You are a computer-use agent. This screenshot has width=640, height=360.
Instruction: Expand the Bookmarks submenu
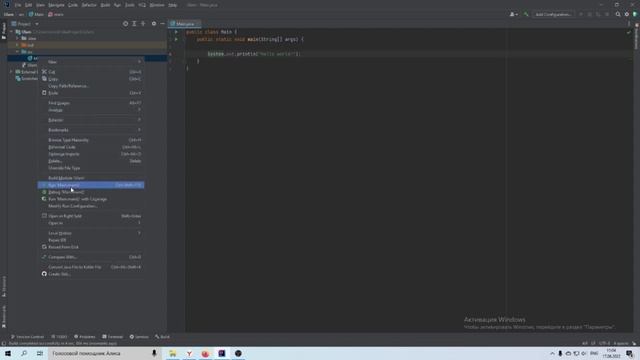(91, 130)
